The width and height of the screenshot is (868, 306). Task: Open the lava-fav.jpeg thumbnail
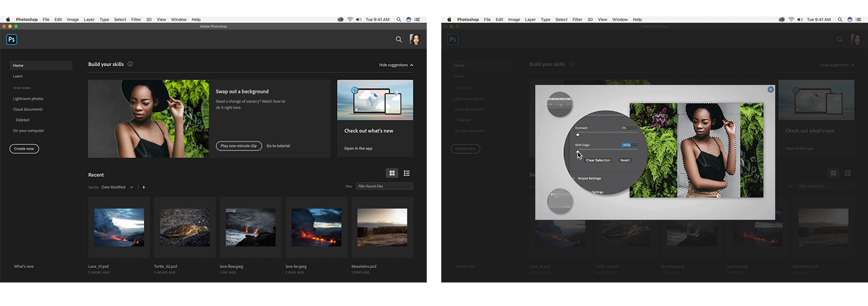[x=316, y=227]
